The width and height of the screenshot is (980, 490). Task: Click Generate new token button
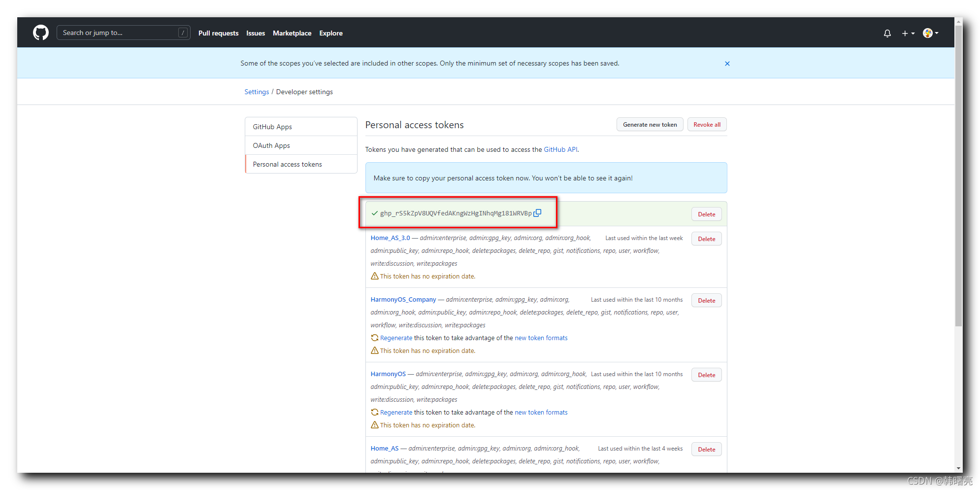[x=650, y=125]
